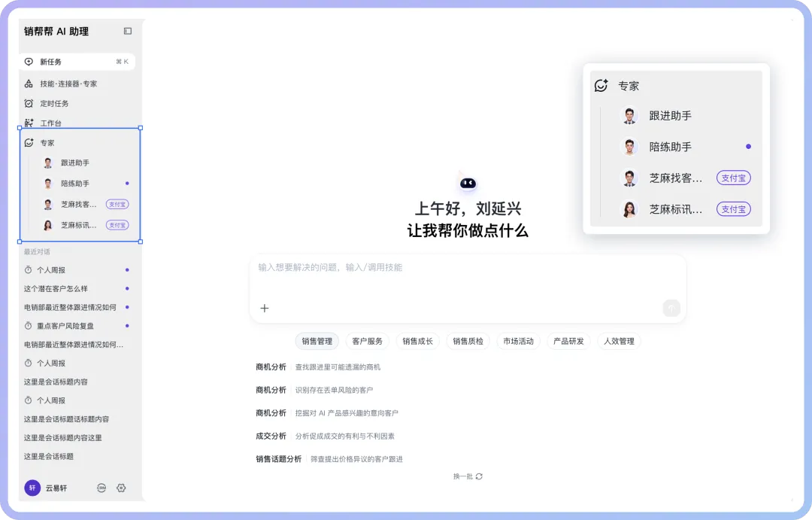Choose suggestion 分析促成成交的有利与不利因素
The image size is (812, 520).
pos(345,436)
